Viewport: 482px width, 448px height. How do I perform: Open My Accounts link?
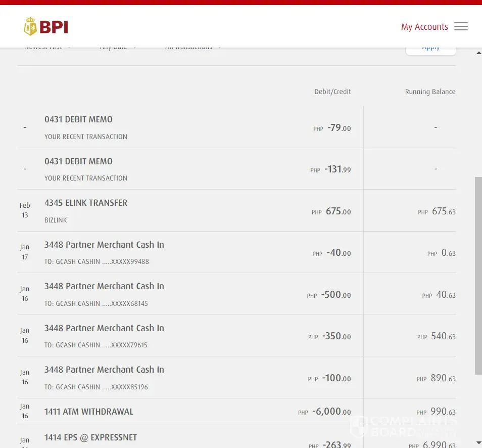424,27
